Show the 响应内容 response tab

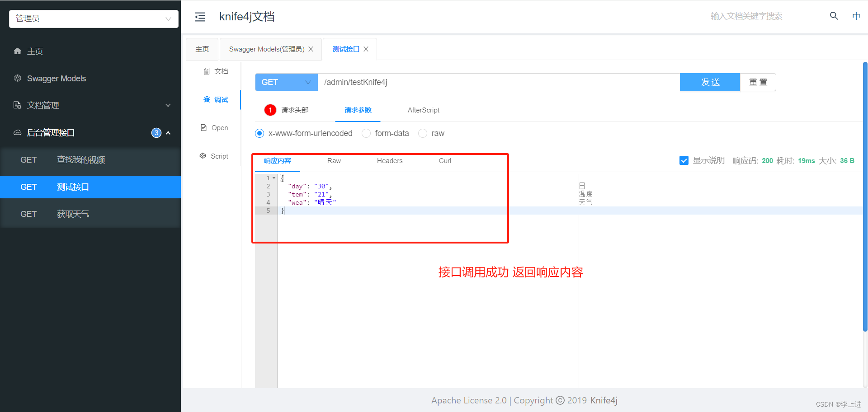pyautogui.click(x=278, y=161)
